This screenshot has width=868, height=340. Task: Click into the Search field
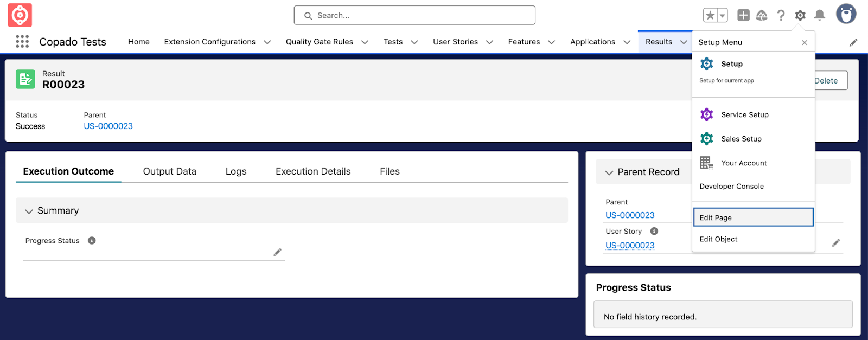pos(414,15)
